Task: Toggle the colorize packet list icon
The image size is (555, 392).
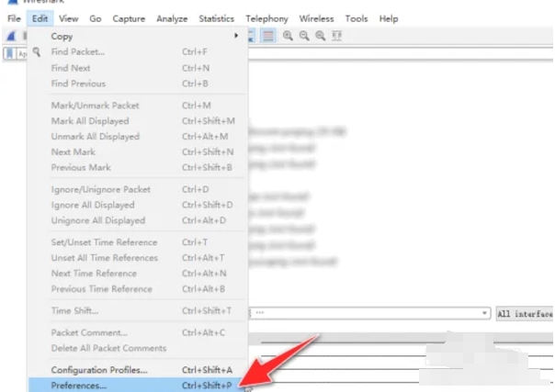Action: [268, 36]
